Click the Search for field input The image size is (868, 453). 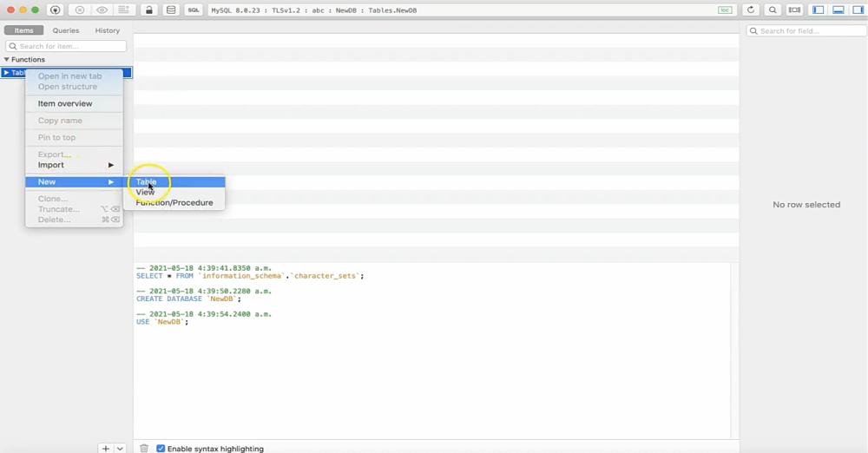point(806,31)
